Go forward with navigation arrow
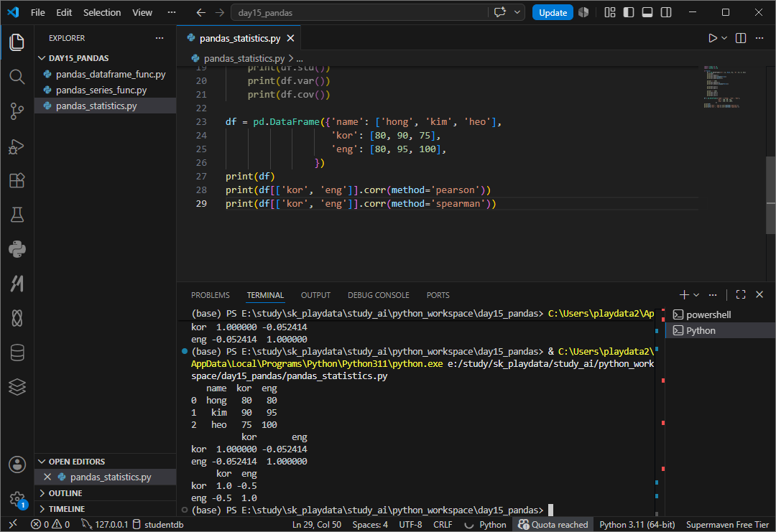This screenshot has width=776, height=532. click(220, 12)
